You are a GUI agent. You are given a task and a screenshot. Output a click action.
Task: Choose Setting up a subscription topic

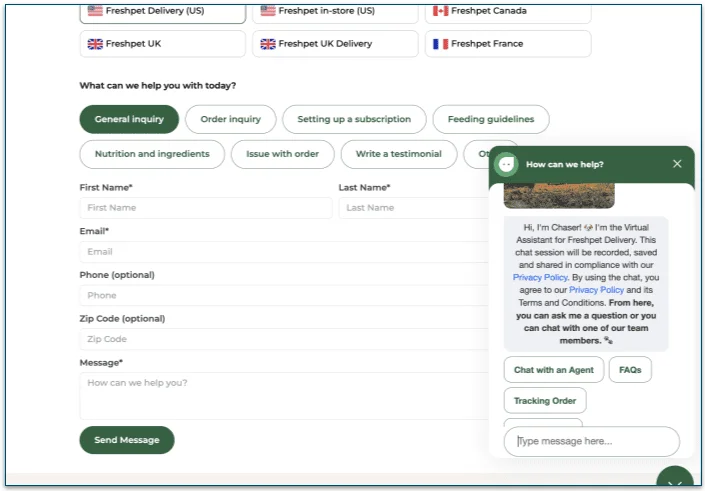[x=354, y=119]
